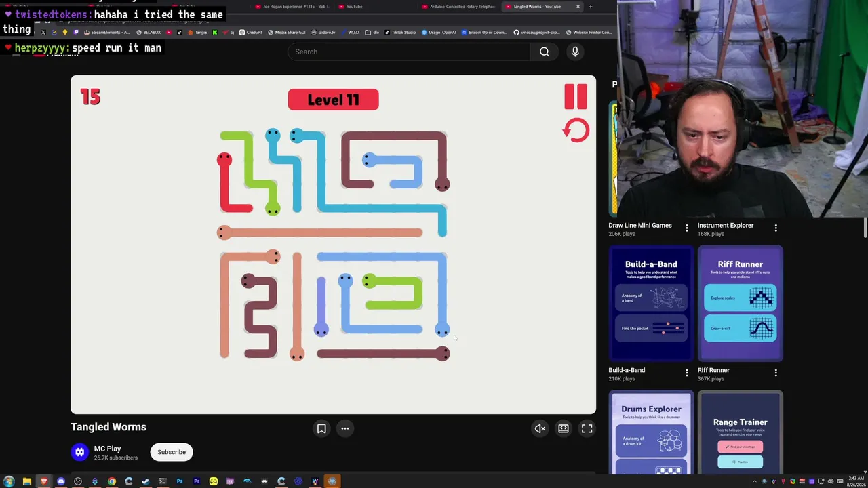Viewport: 868px width, 488px height.
Task: Restart the level with the red reload icon
Action: coord(576,130)
